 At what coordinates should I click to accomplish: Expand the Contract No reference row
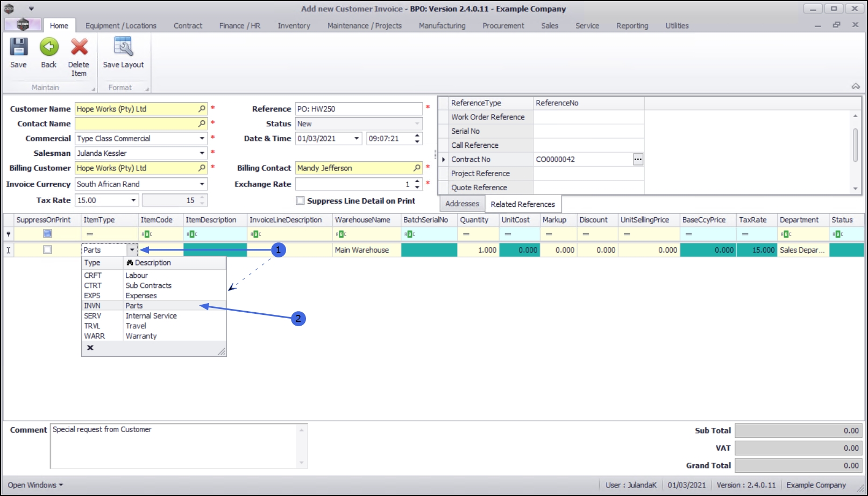pos(444,160)
